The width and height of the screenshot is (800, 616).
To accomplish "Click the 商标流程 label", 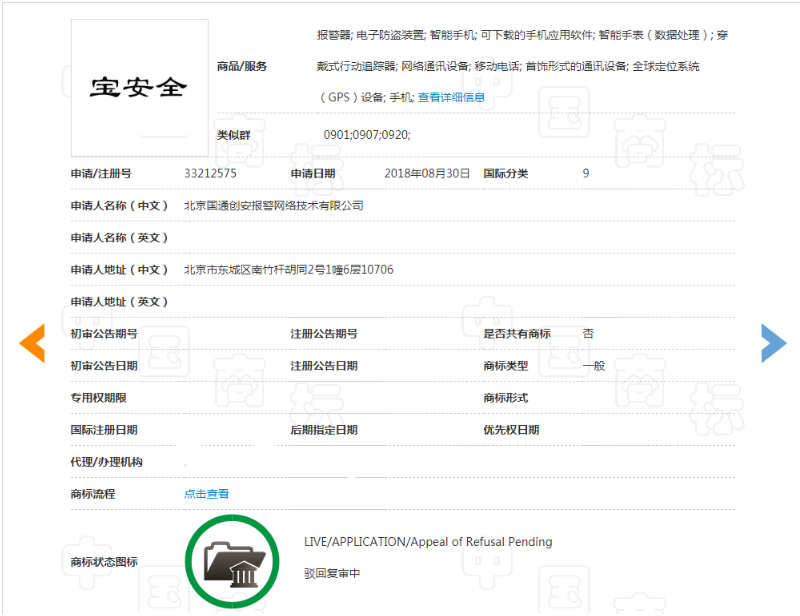I will click(x=93, y=494).
